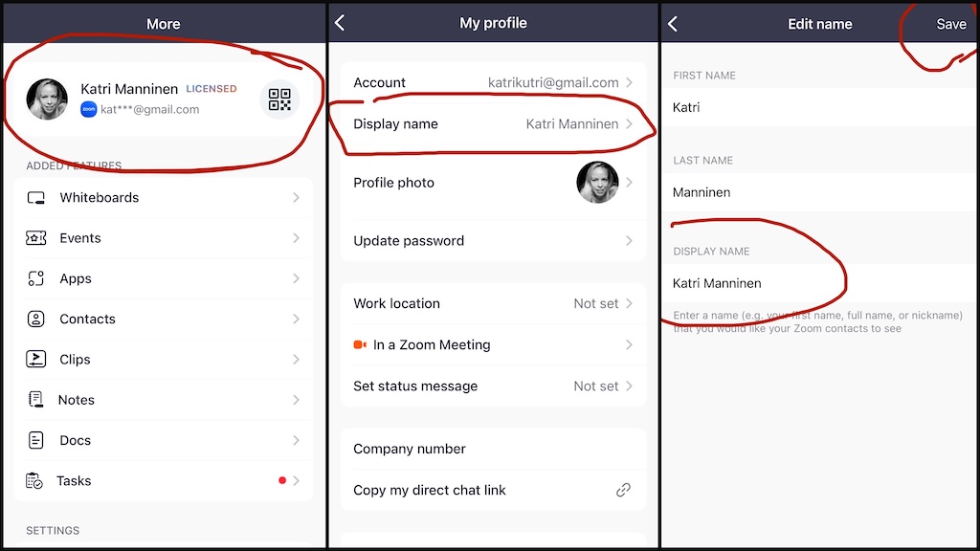Viewport: 980px width, 551px height.
Task: Expand Clips row chevron
Action: pyautogui.click(x=297, y=360)
